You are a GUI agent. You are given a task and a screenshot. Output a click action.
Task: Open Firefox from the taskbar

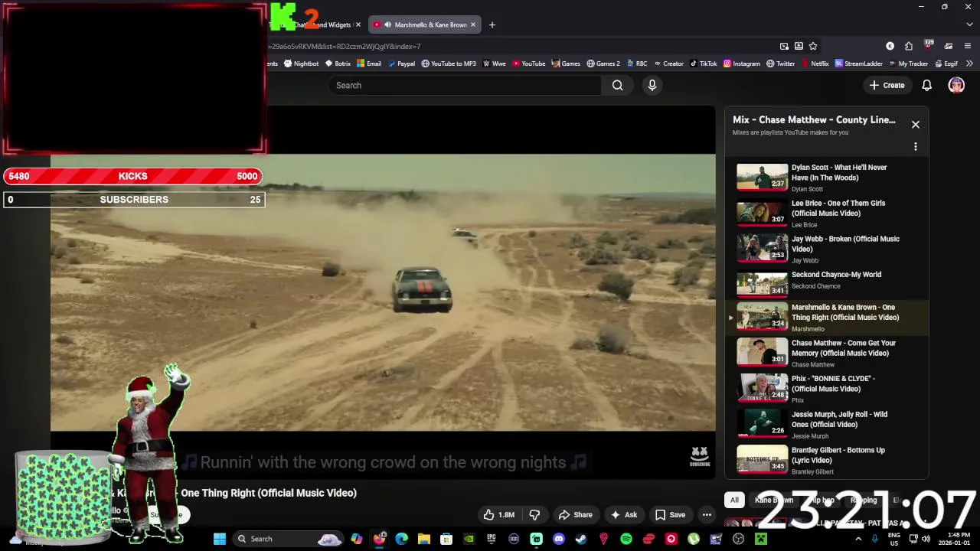click(x=379, y=539)
